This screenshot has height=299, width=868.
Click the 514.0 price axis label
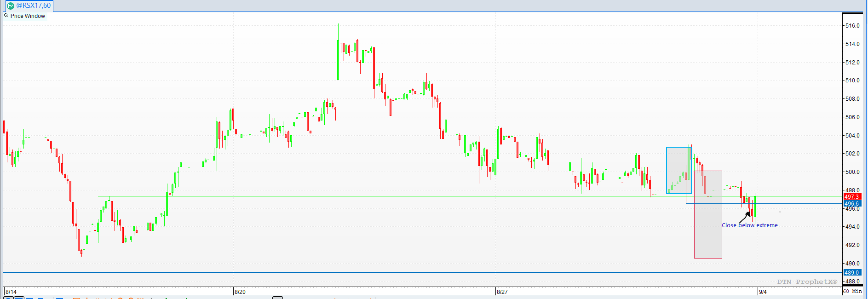click(x=852, y=44)
